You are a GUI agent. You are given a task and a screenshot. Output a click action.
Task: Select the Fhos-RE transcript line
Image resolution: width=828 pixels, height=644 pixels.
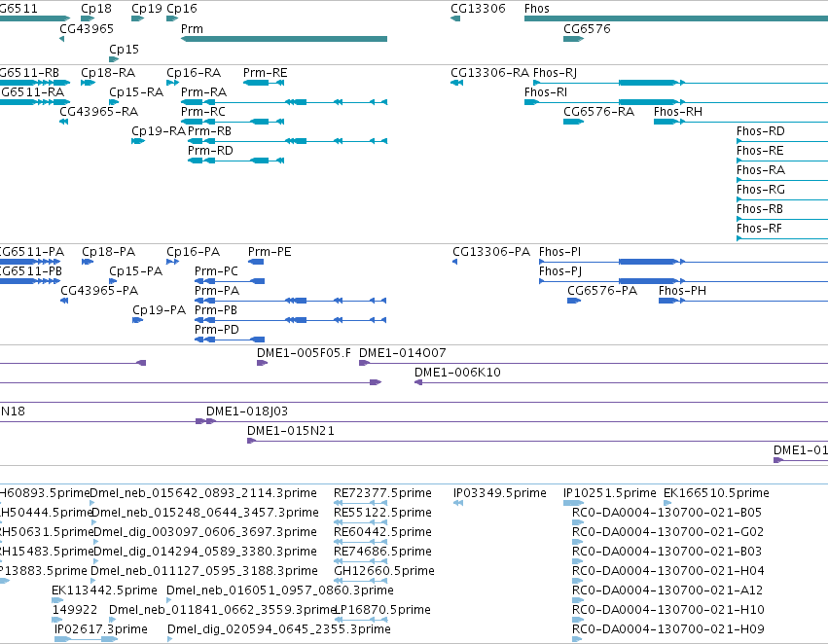coord(782,161)
